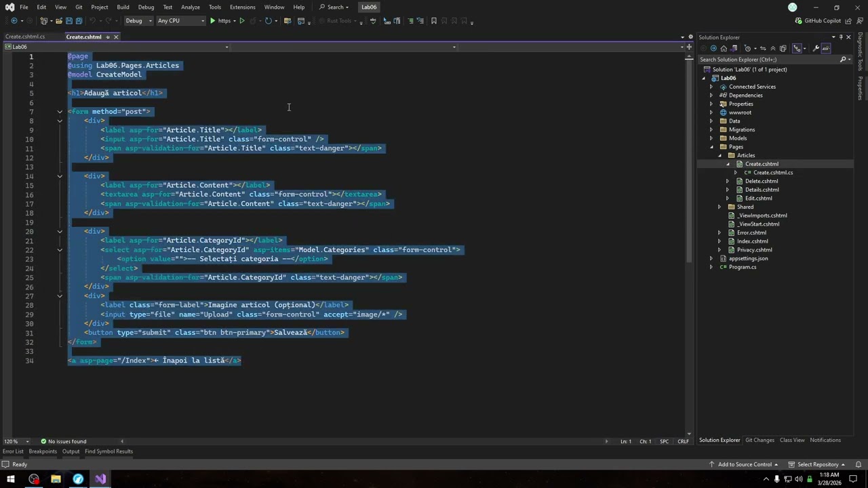Click Pending Changes Filter clock icon

pyautogui.click(x=748, y=48)
